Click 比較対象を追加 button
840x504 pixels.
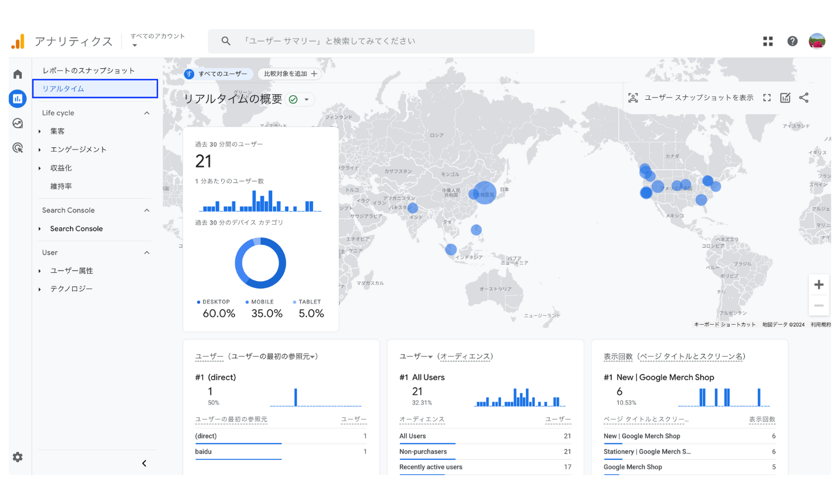pyautogui.click(x=290, y=74)
